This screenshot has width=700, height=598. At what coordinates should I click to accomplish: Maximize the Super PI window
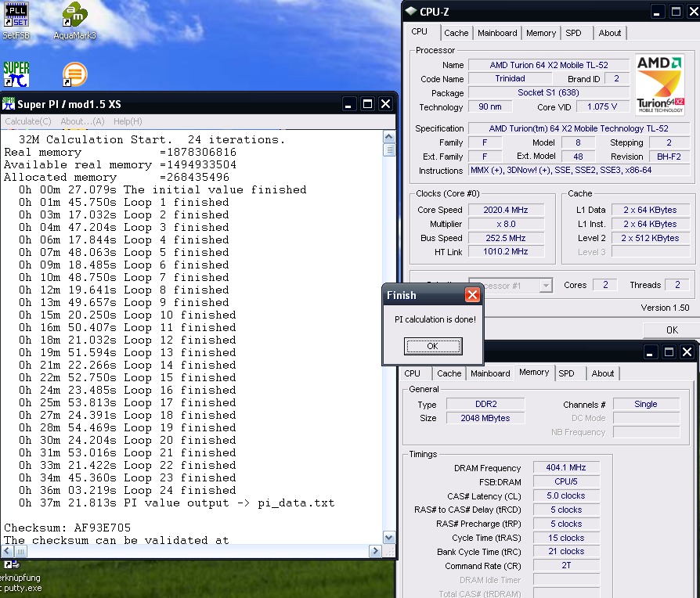point(367,104)
